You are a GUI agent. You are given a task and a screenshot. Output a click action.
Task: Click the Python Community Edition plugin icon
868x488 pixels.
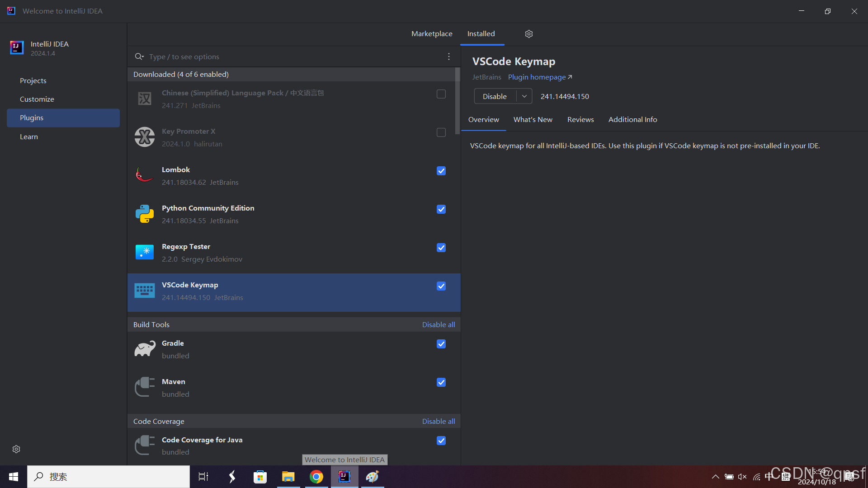[145, 214]
